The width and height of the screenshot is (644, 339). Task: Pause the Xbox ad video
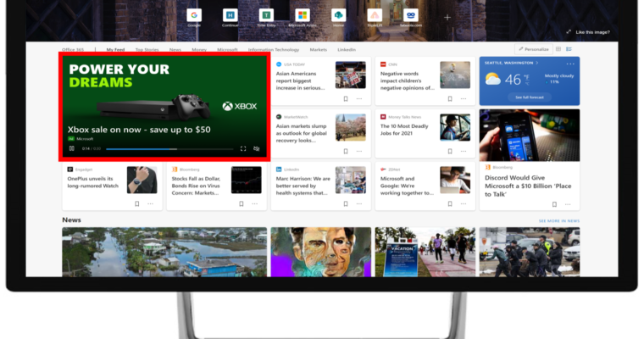click(71, 148)
